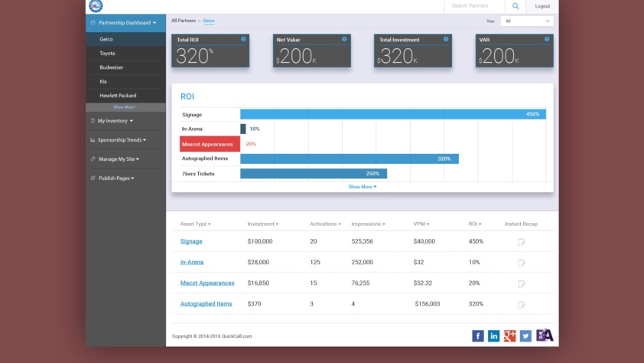Image resolution: width=644 pixels, height=363 pixels.
Task: Click the $156,003 VPM cell
Action: tap(427, 304)
